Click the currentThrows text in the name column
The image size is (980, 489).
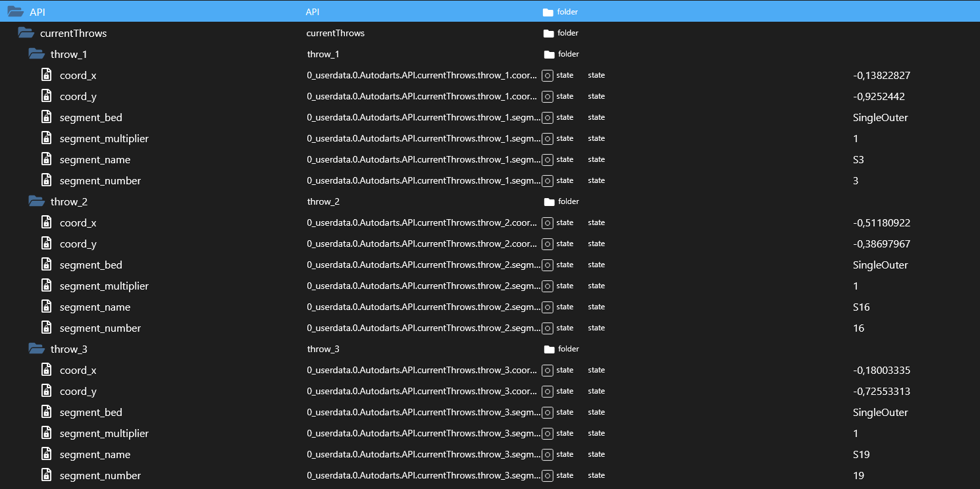click(x=336, y=33)
